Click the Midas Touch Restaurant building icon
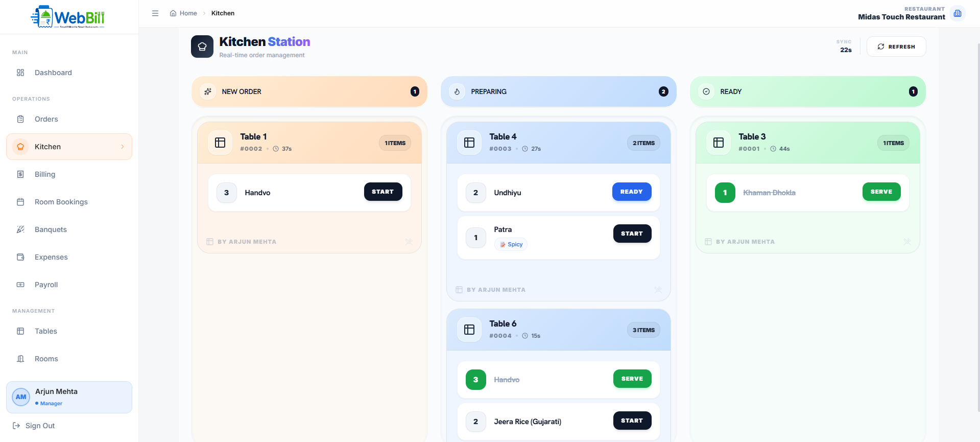This screenshot has width=980, height=442. (958, 13)
